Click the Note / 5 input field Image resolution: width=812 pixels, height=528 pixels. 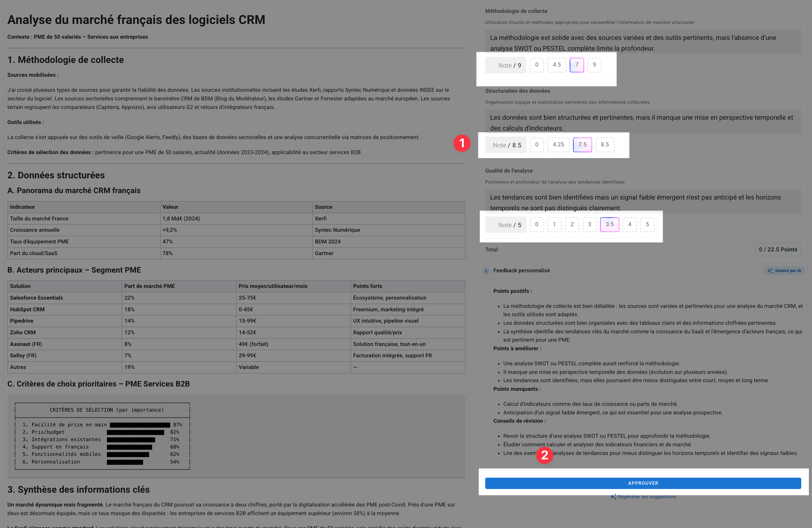(x=506, y=225)
